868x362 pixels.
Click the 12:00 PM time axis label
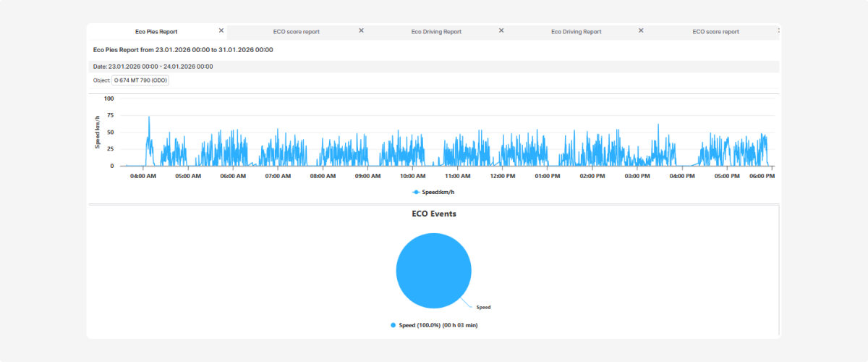click(502, 176)
